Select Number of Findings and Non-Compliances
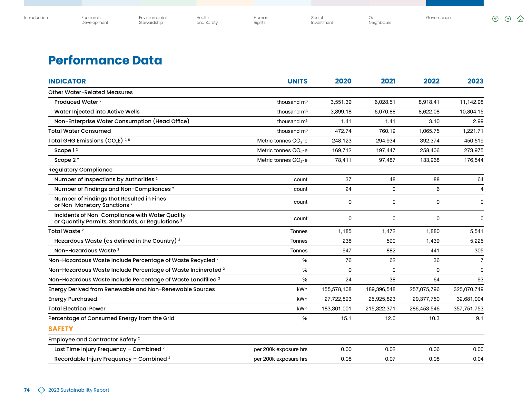The width and height of the screenshot is (532, 411). [114, 189]
